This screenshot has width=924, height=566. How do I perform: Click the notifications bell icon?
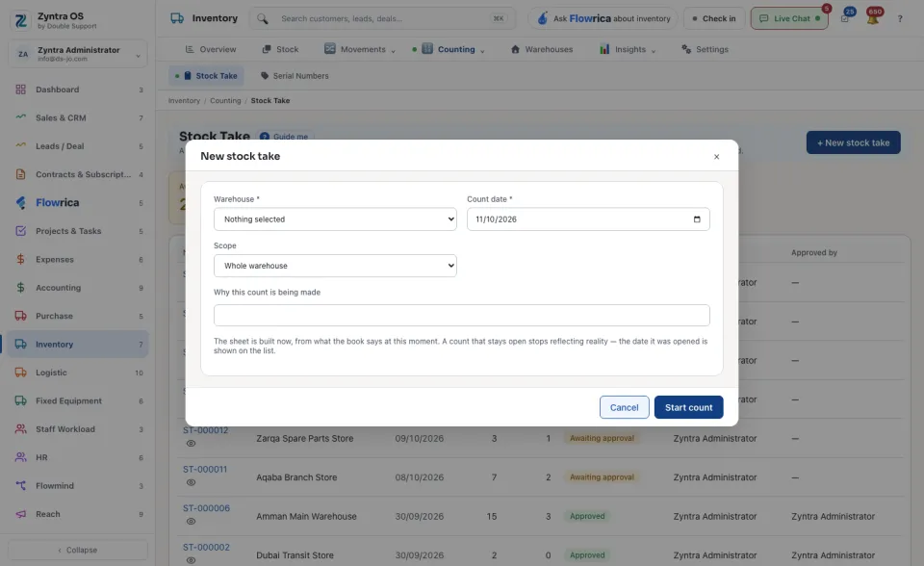pos(873,18)
